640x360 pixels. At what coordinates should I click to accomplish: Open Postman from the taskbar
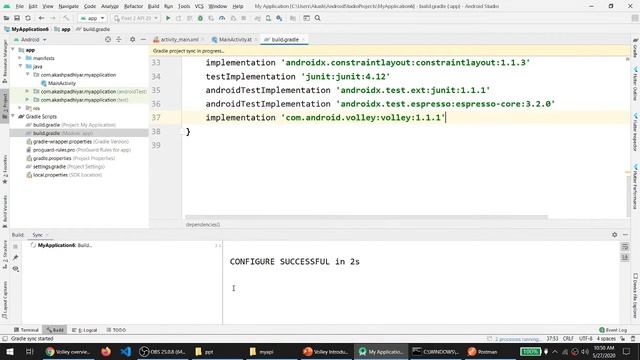[483, 351]
